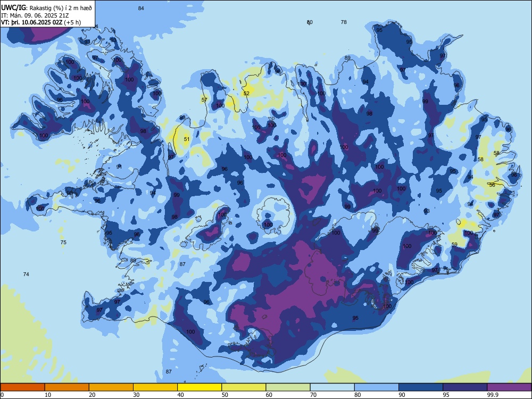Click the '20' tick label on the scale
Screen dimensions: 532x399
tap(92, 395)
